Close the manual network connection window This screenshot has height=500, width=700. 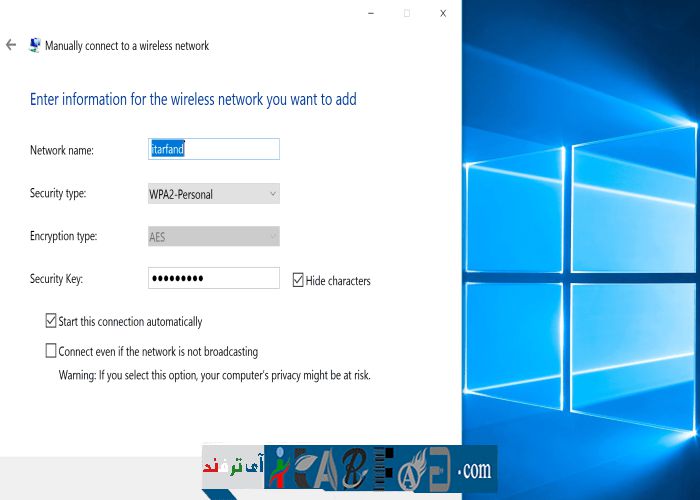pyautogui.click(x=443, y=13)
